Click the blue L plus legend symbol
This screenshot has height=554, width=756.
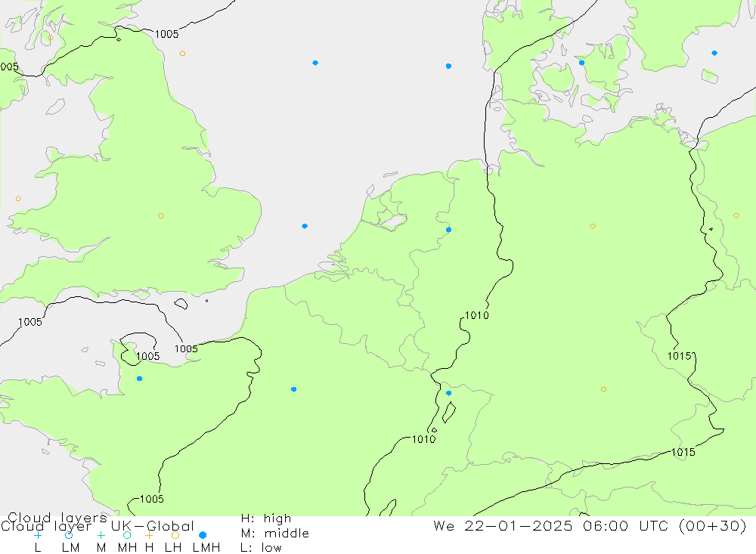[x=38, y=535]
